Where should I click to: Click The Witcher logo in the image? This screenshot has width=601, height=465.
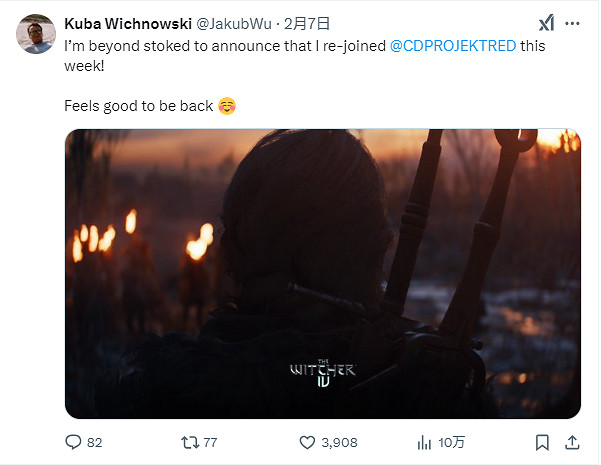(x=322, y=371)
